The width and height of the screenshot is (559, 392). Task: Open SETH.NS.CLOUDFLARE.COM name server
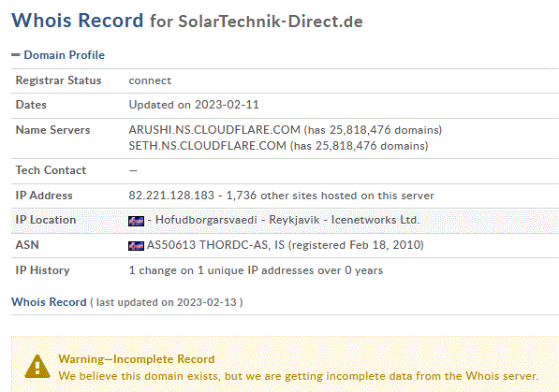[208, 146]
